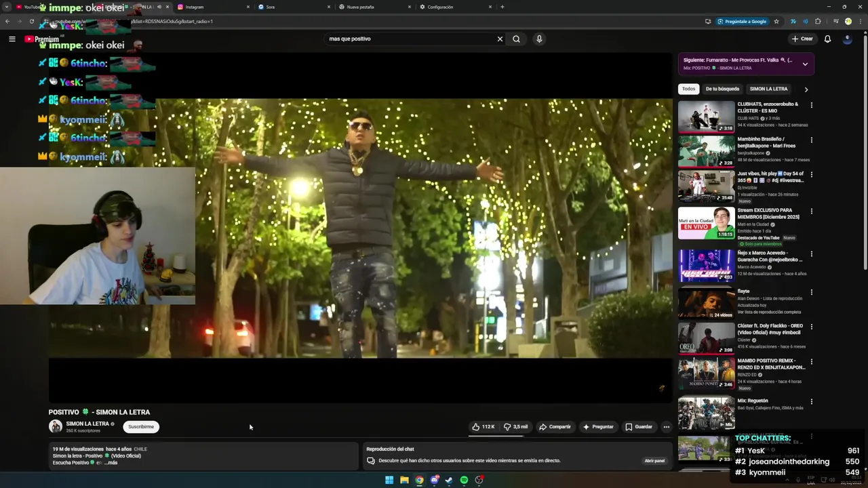Open Clúster ft. Doly Flackko OREO thumbnail
The width and height of the screenshot is (868, 488).
coord(706,338)
